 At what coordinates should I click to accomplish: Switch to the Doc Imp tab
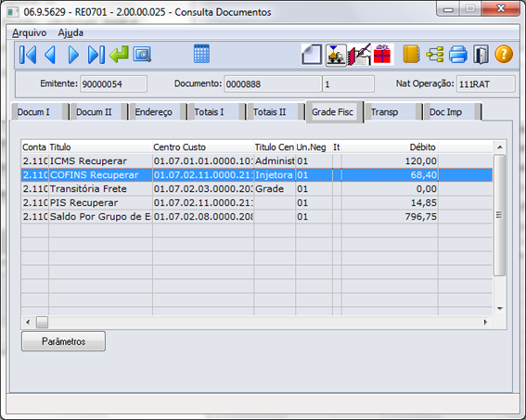pyautogui.click(x=453, y=112)
